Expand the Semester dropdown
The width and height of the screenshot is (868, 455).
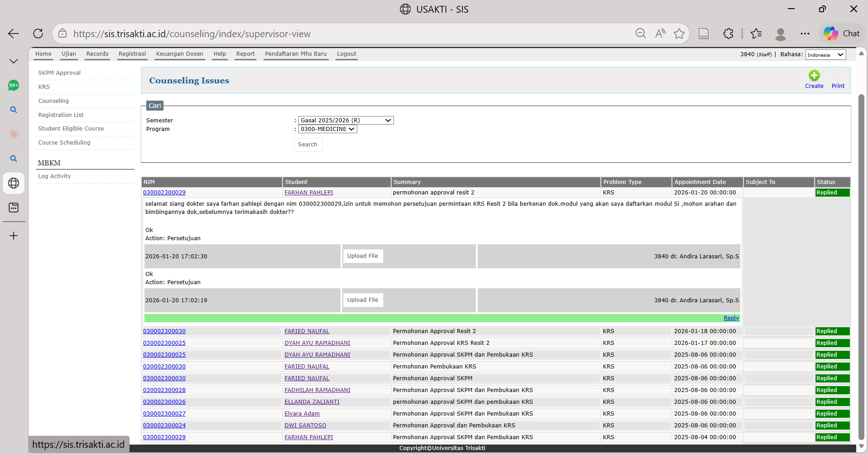point(345,121)
